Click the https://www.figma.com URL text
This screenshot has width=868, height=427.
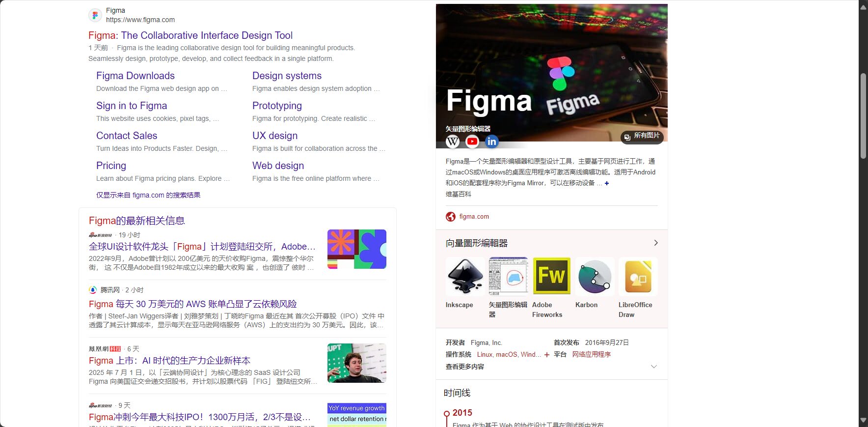[140, 20]
